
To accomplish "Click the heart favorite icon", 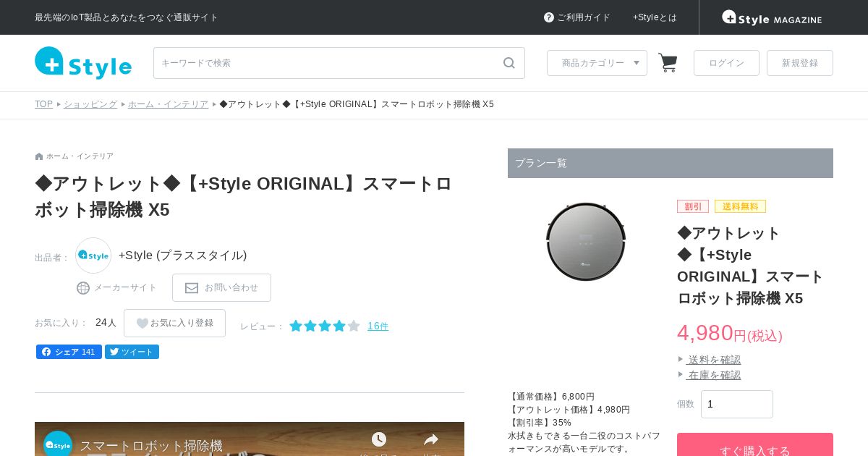I will [x=142, y=324].
